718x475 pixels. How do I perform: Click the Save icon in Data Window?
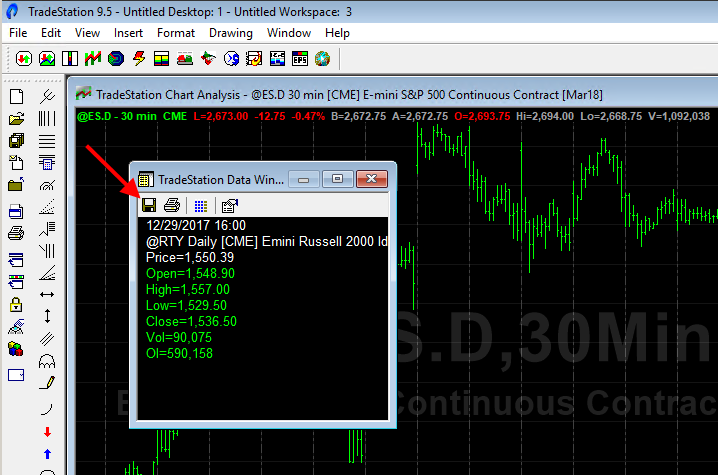click(x=148, y=205)
